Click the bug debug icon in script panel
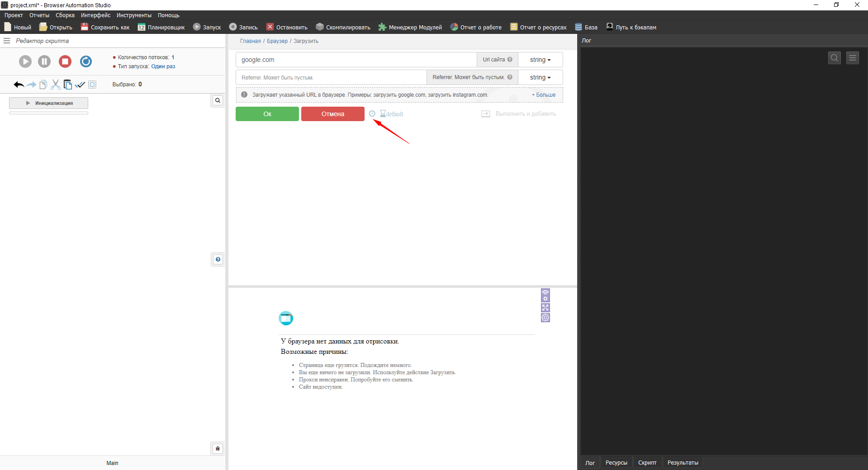This screenshot has width=868, height=470. click(x=218, y=448)
